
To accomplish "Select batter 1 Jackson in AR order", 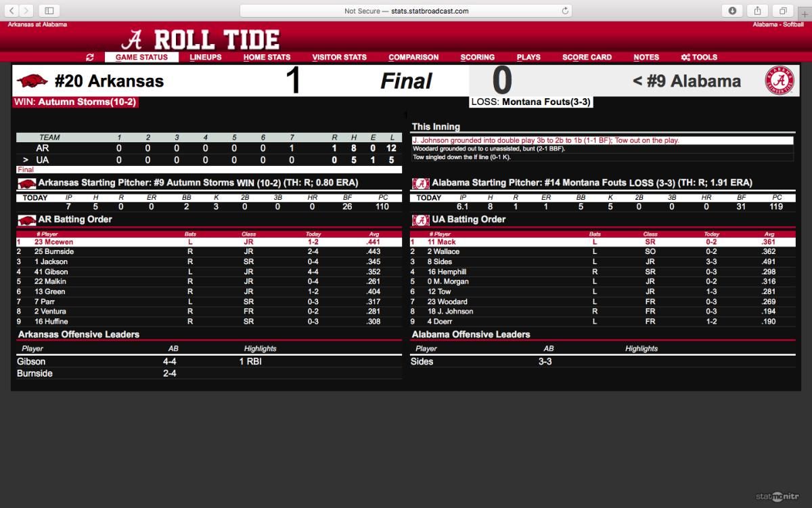I will pos(209,261).
